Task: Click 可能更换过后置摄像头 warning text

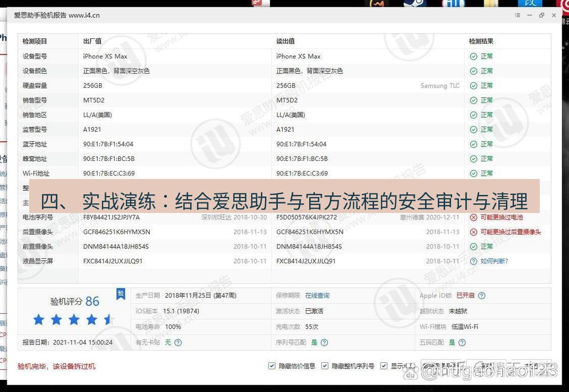Action: point(511,232)
